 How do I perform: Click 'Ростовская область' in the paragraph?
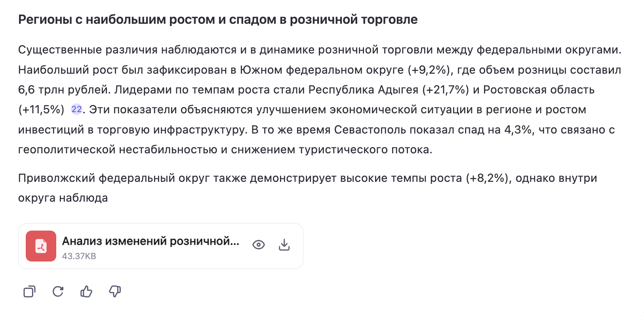click(539, 90)
